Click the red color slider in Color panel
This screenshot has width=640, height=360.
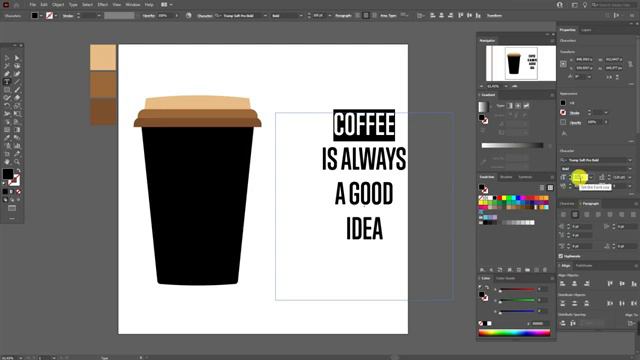pyautogui.click(x=517, y=289)
